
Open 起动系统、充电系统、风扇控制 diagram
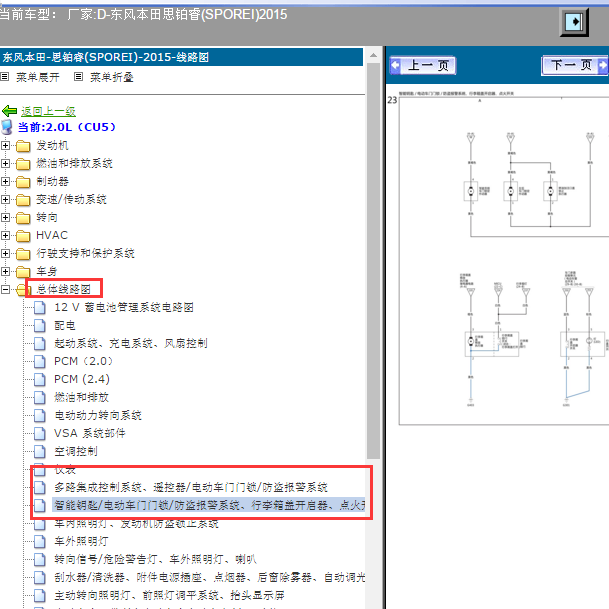tap(131, 343)
